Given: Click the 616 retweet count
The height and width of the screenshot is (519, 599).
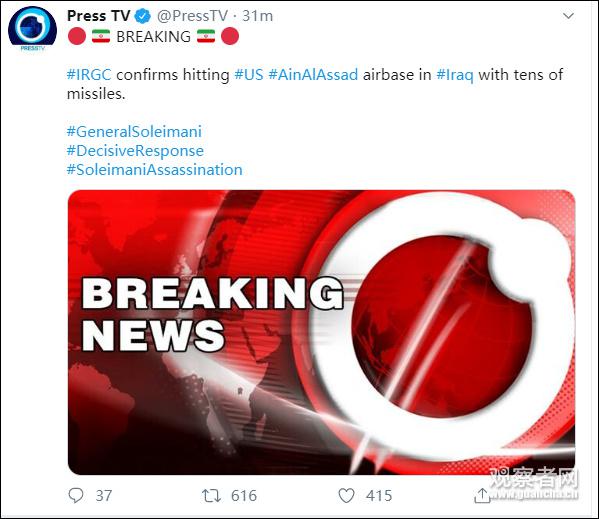Looking at the screenshot, I should [244, 496].
